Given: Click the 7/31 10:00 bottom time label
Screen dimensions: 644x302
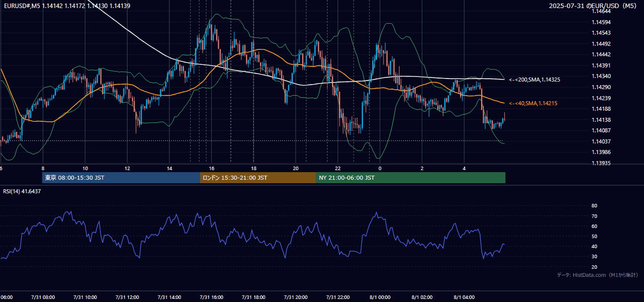Looking at the screenshot, I should [x=85, y=297].
